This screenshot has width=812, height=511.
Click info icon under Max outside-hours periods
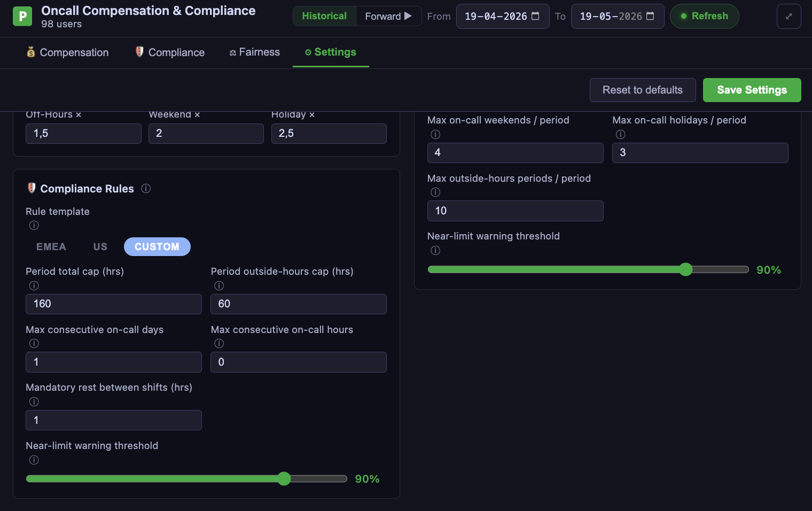436,192
